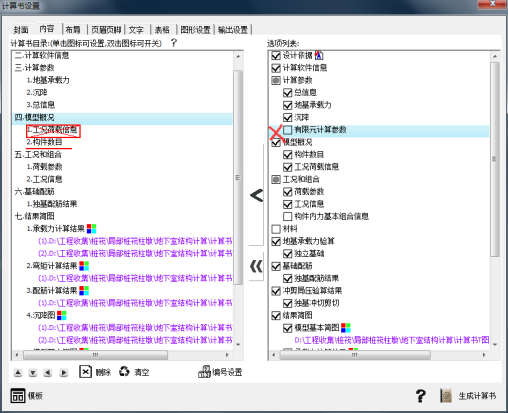Click the single left arrow add button
The height and width of the screenshot is (413, 508).
[257, 195]
